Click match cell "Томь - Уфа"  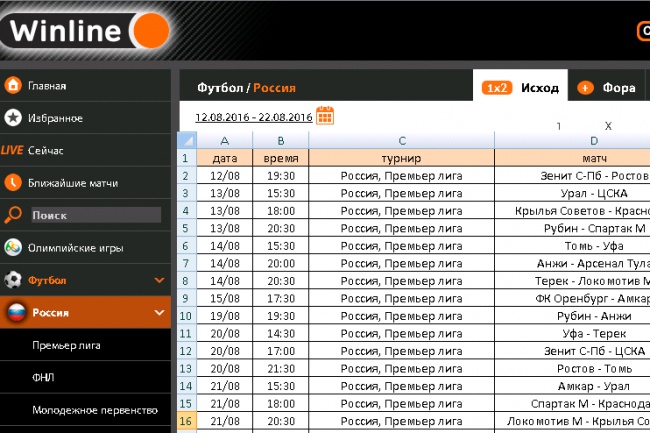(573, 246)
